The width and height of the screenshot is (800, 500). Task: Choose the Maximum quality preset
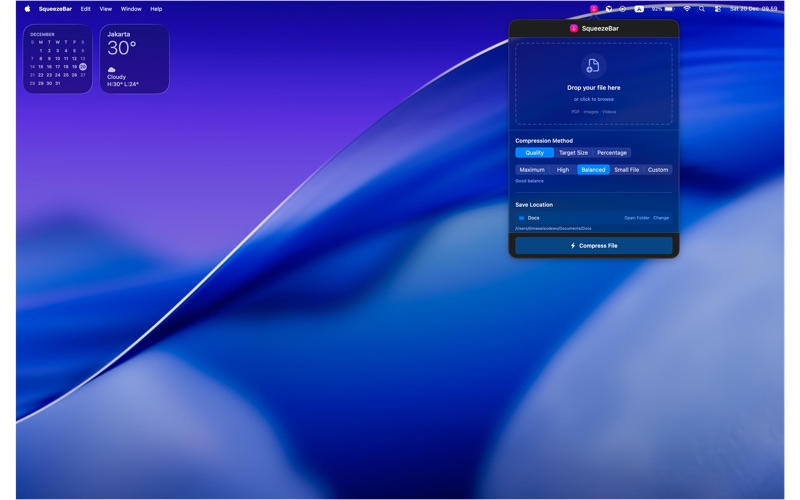coord(532,169)
